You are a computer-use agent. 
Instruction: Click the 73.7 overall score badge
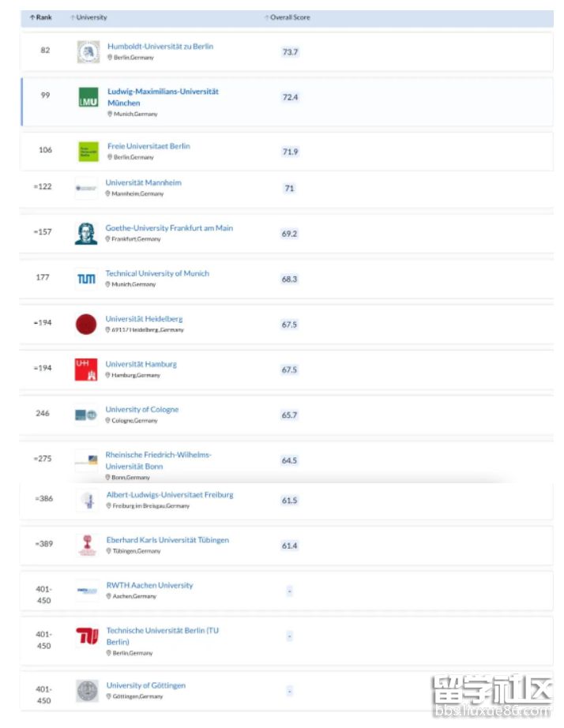tap(290, 52)
